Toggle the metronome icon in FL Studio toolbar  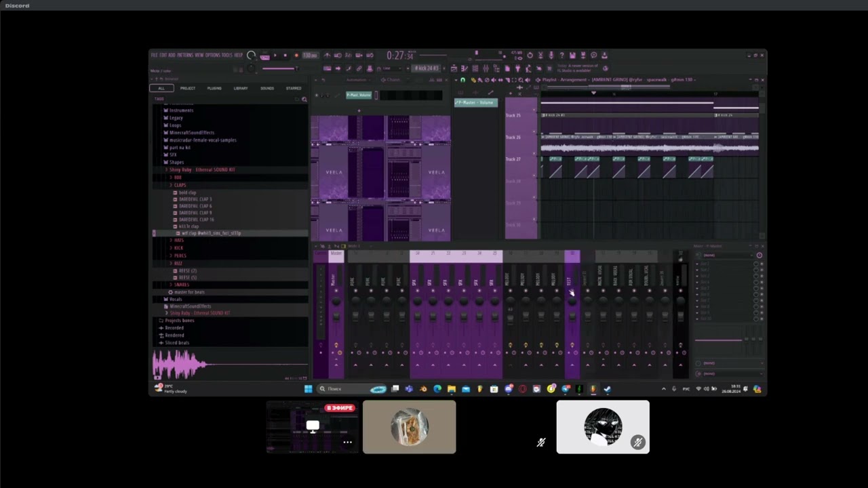[x=328, y=56]
